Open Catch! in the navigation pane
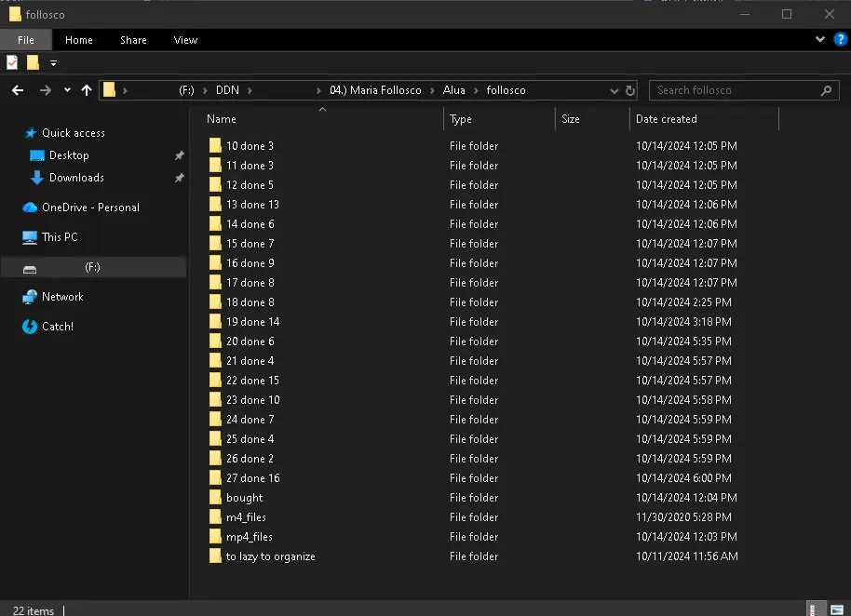 point(58,327)
